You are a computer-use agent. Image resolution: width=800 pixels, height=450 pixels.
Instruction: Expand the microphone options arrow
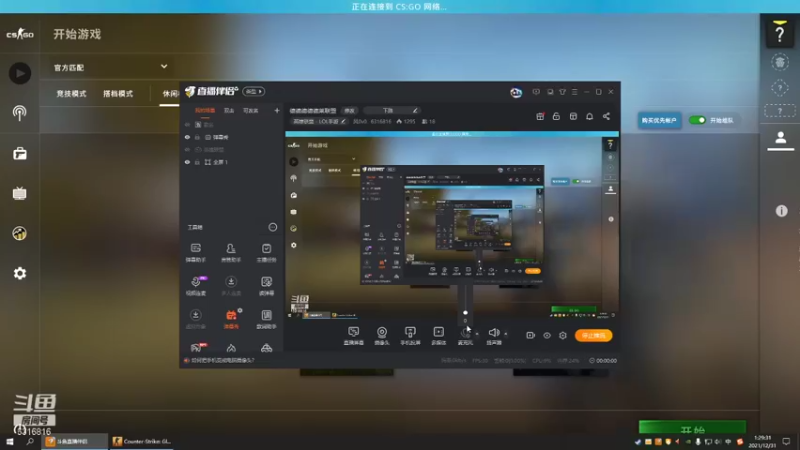477,334
